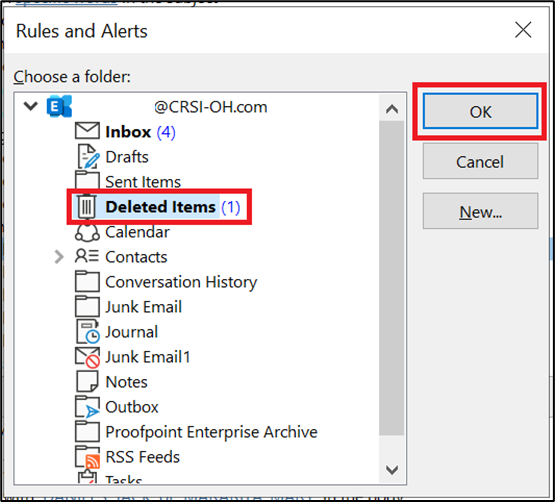Click the scrollbar up arrow
Image resolution: width=555 pixels, height=502 pixels.
point(392,109)
